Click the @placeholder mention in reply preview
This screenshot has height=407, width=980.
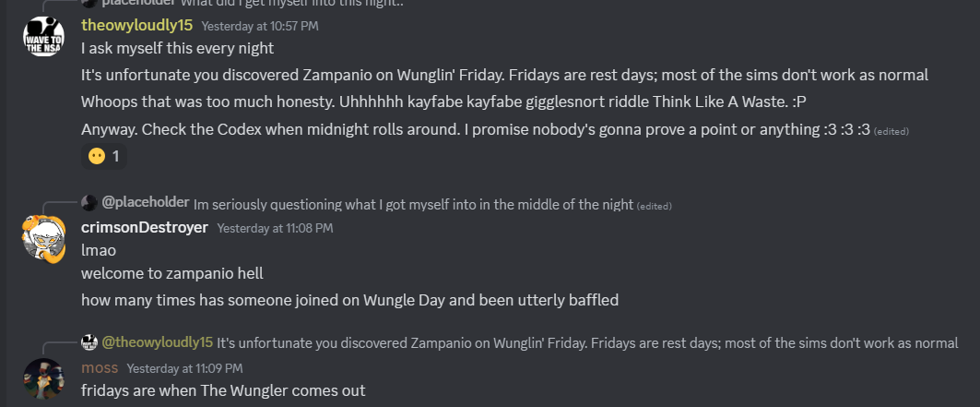click(x=146, y=202)
